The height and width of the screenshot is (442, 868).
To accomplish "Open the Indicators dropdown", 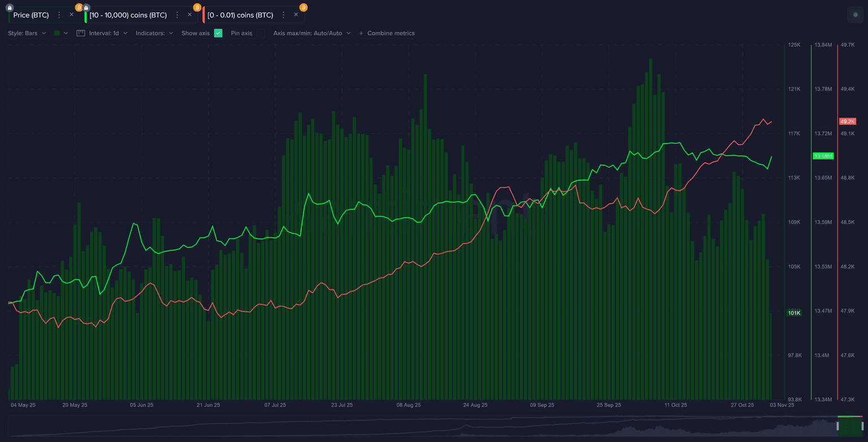I will pos(154,33).
